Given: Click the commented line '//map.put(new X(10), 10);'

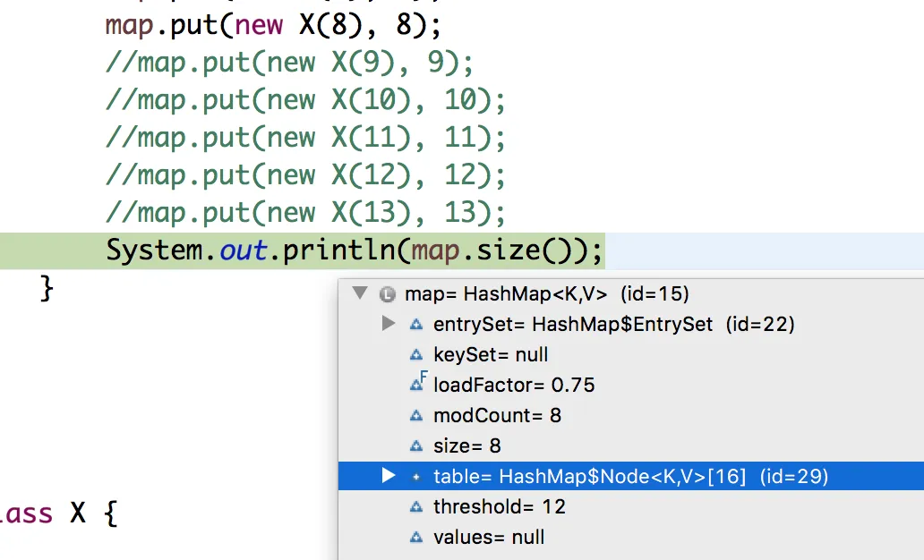Looking at the screenshot, I should (x=305, y=100).
